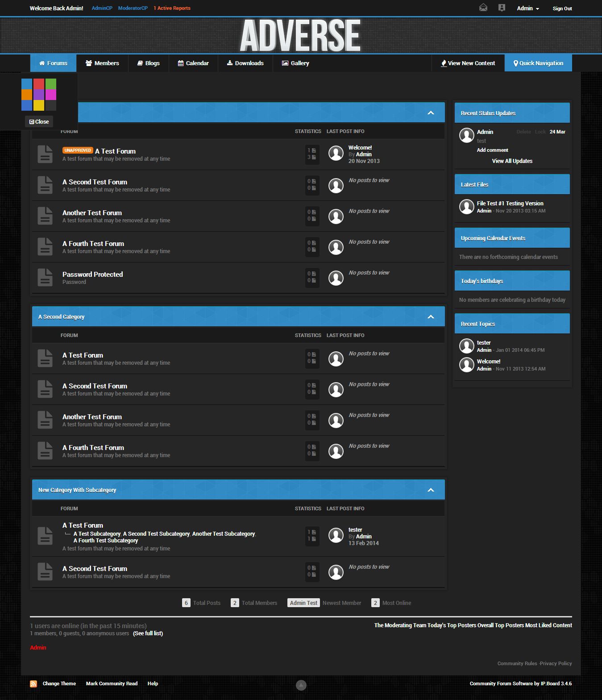Click avatar beside tester in Recent Topics
Screen dimensions: 602x700
tap(467, 346)
